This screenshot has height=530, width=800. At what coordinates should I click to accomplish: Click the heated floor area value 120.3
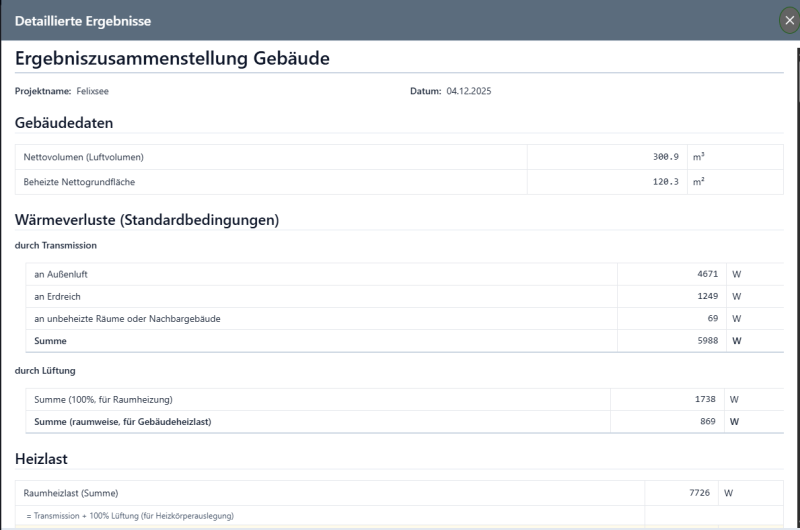pos(665,182)
